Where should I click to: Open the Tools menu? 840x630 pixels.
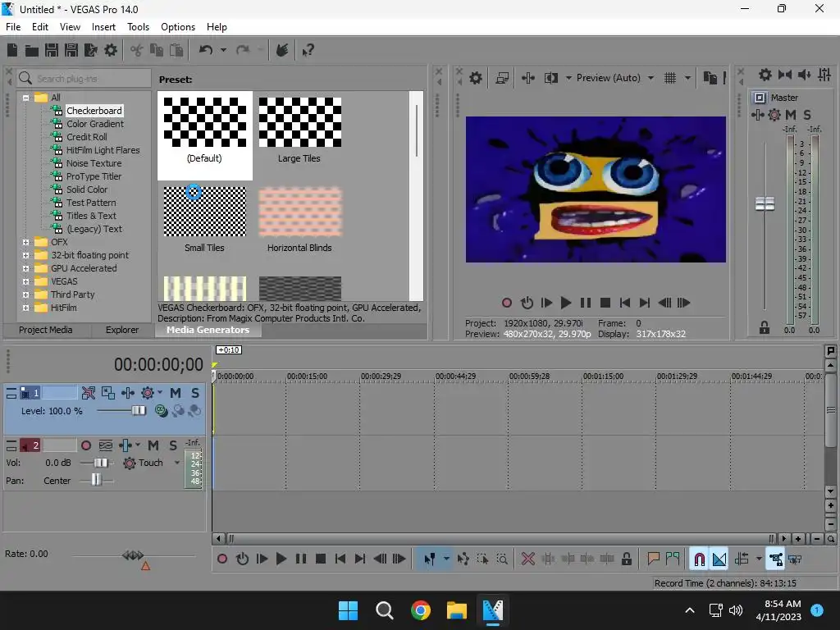click(x=138, y=27)
